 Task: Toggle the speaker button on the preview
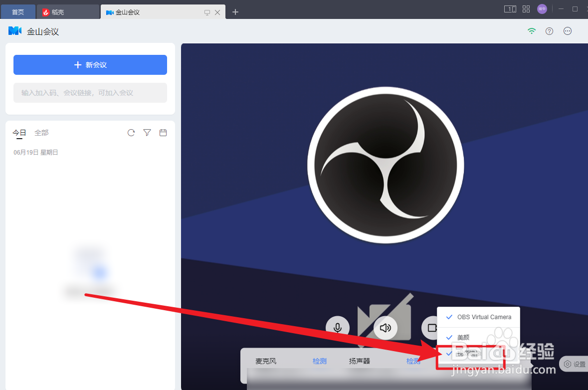click(386, 328)
